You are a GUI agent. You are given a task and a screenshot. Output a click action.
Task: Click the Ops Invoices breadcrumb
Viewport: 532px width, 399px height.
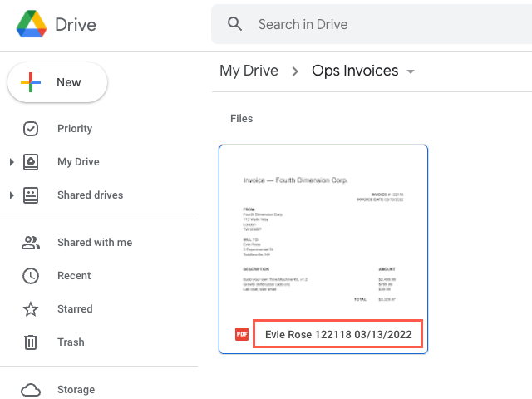point(355,71)
